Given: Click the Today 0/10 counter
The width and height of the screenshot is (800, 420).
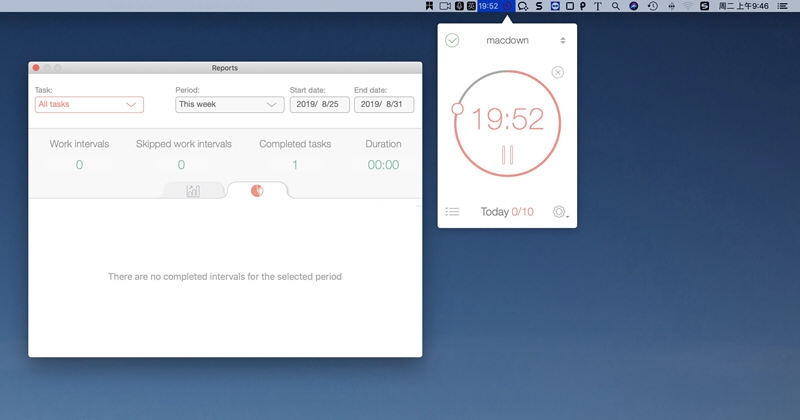Looking at the screenshot, I should 507,212.
